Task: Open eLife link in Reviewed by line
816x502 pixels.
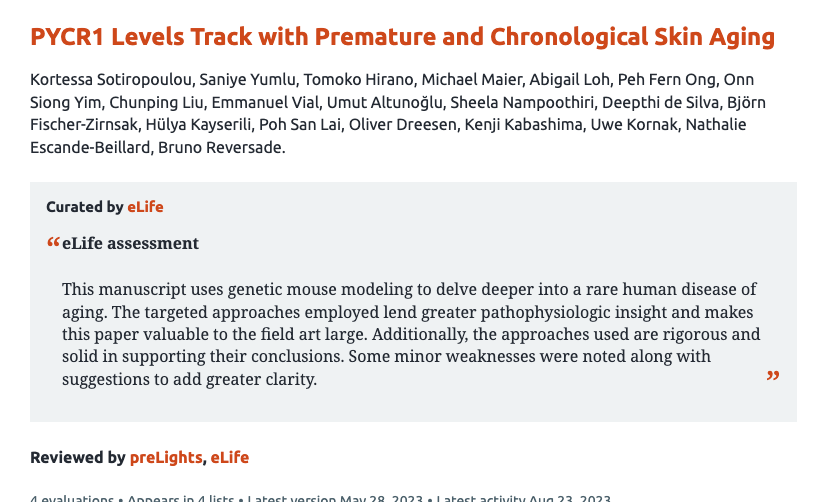Action: [229, 457]
